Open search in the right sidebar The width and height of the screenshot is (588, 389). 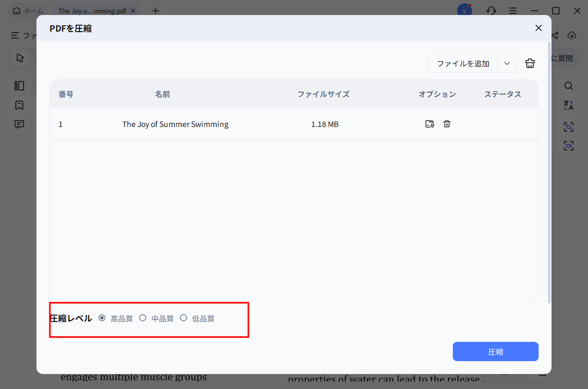point(569,85)
